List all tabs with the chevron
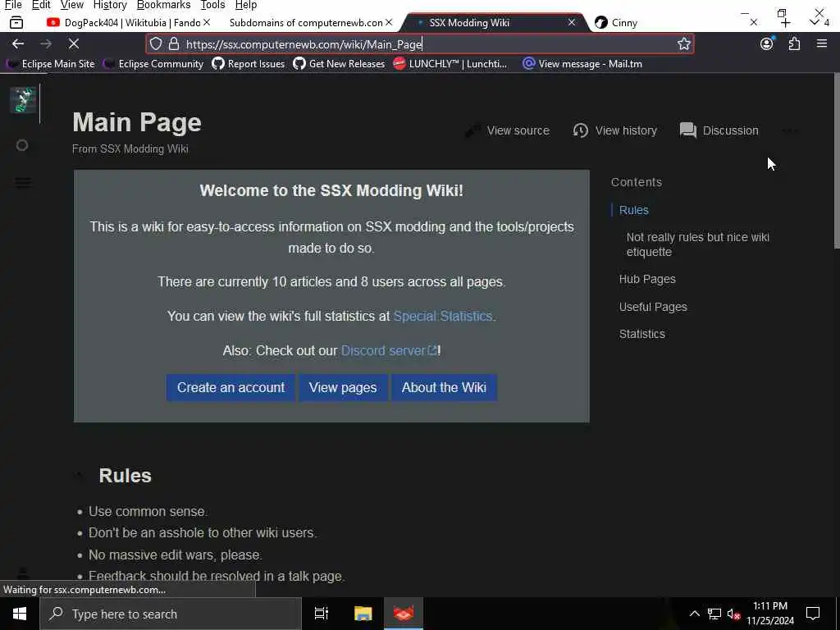This screenshot has width=840, height=630. tap(815, 22)
